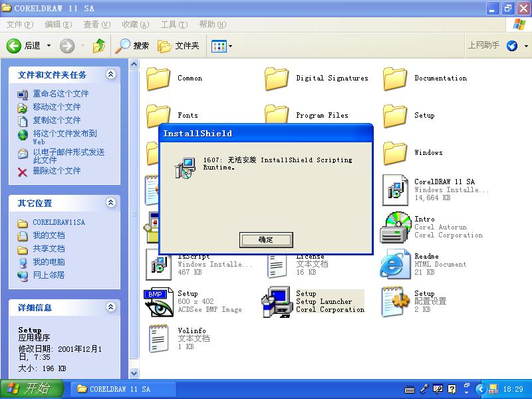The width and height of the screenshot is (532, 399).
Task: Click COREDRAW 11 SA taskbar button
Action: point(124,389)
